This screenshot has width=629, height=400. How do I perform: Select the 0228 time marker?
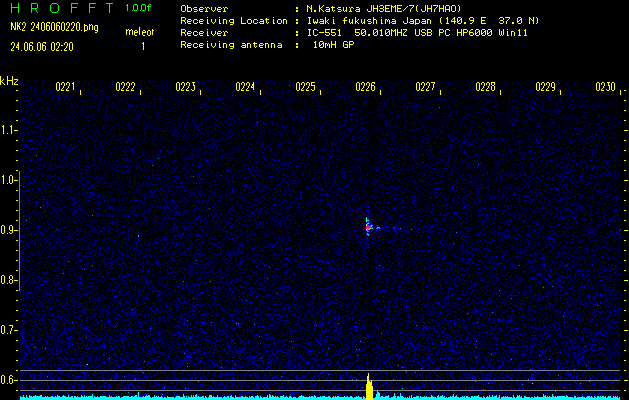[x=485, y=88]
